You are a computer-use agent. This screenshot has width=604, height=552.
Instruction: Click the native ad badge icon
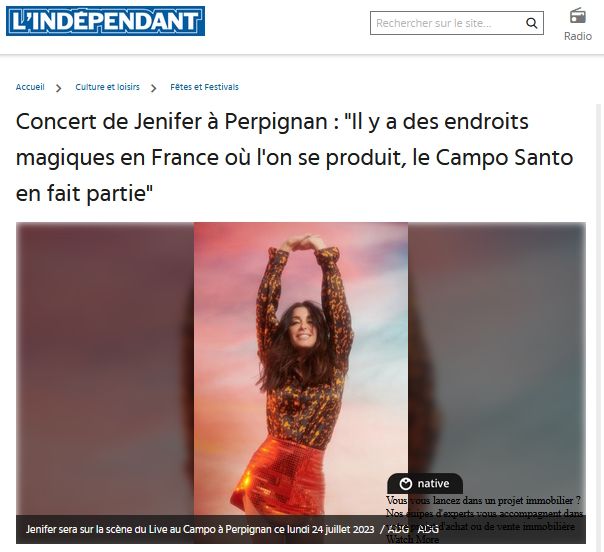[405, 483]
